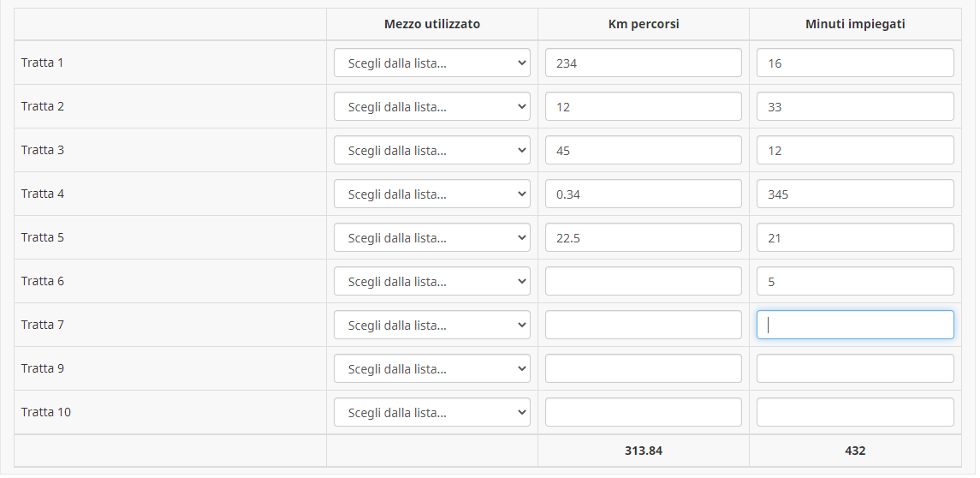Click Tratta 1 Minuti impiegati field
This screenshot has width=980, height=478.
pos(854,63)
